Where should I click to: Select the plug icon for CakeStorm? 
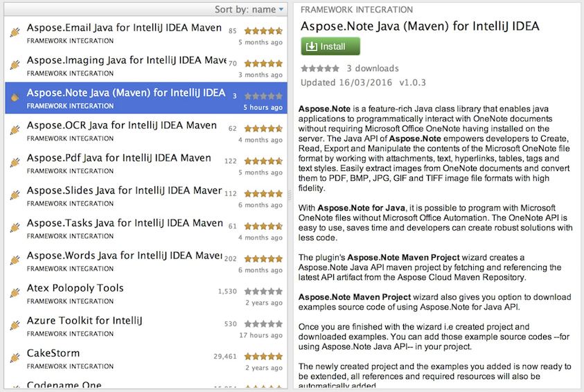point(15,358)
